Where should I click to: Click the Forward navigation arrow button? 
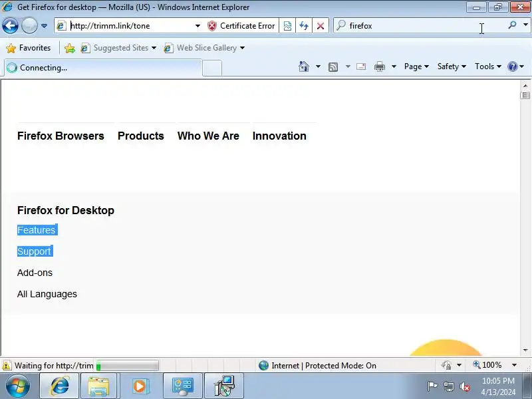click(29, 26)
